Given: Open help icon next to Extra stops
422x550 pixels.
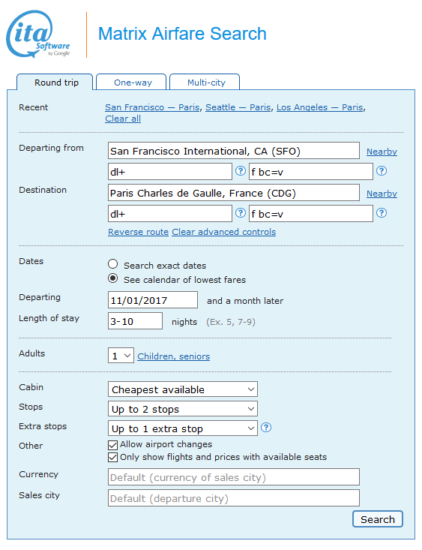Looking at the screenshot, I should click(x=266, y=427).
